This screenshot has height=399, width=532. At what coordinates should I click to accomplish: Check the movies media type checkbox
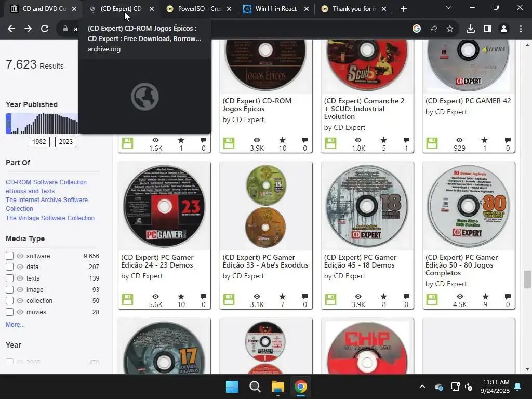(9, 312)
